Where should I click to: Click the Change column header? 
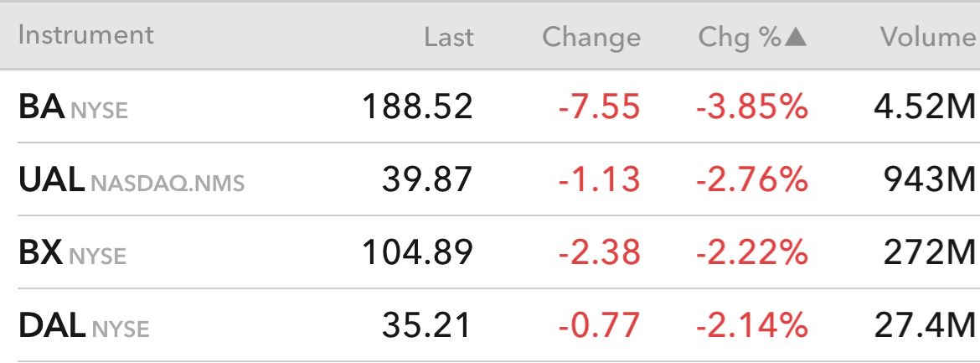pyautogui.click(x=591, y=38)
